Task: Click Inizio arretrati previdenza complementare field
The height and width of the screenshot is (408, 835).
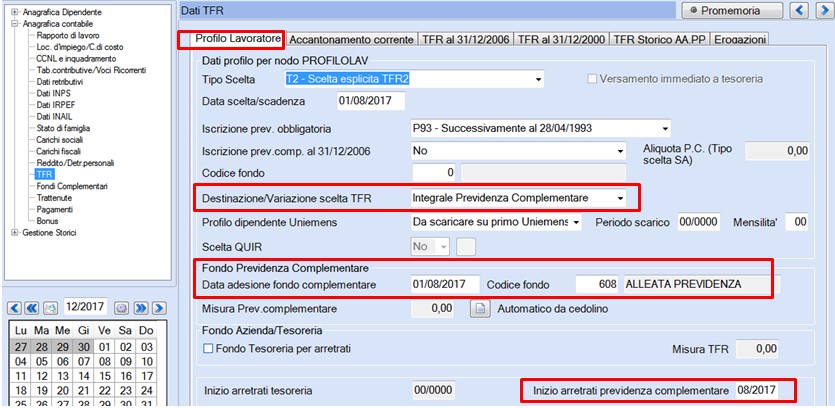Action: click(757, 391)
